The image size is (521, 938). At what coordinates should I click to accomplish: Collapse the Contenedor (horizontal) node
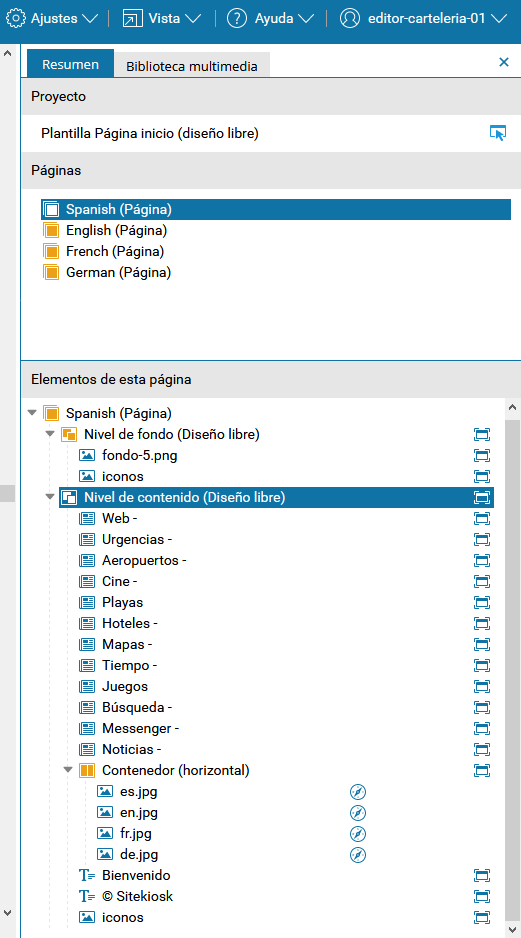68,770
